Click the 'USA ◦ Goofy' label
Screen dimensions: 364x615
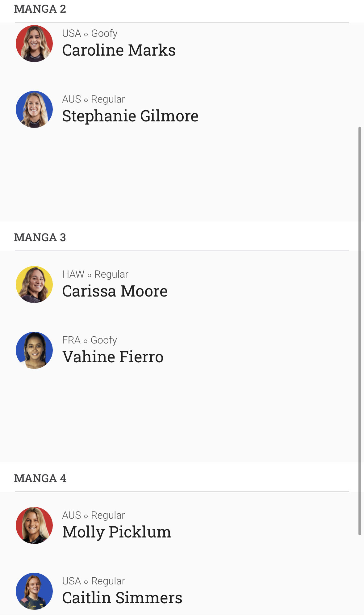[90, 33]
